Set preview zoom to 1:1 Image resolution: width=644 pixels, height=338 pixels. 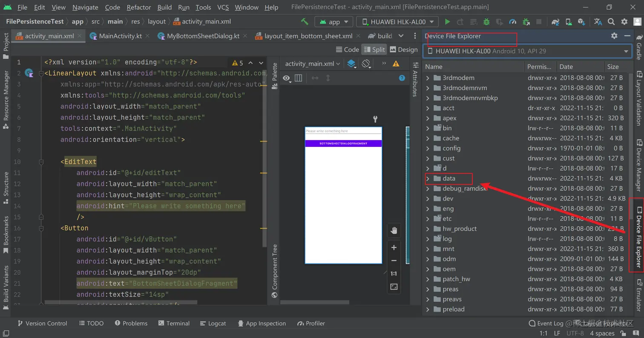(394, 274)
